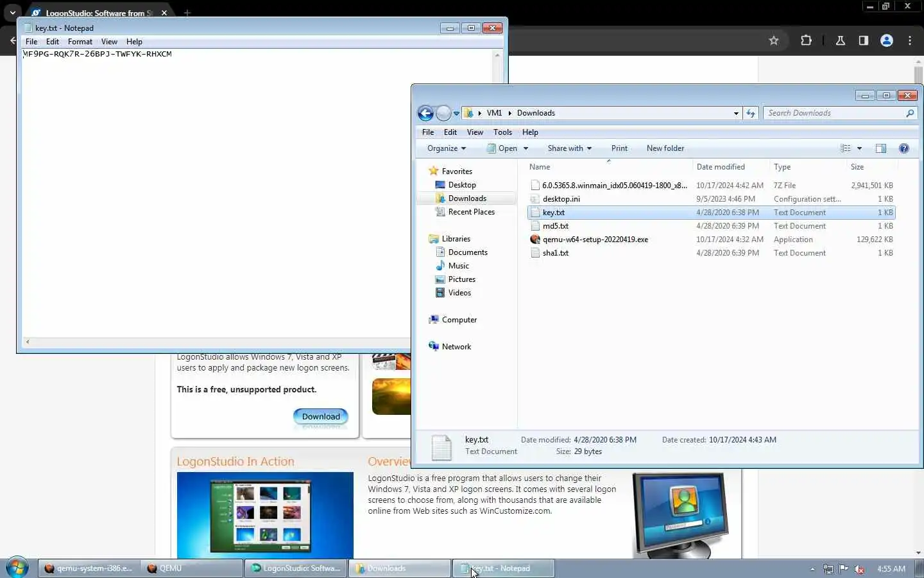The height and width of the screenshot is (578, 924).
Task: Open Notepad Help menu
Action: click(134, 42)
